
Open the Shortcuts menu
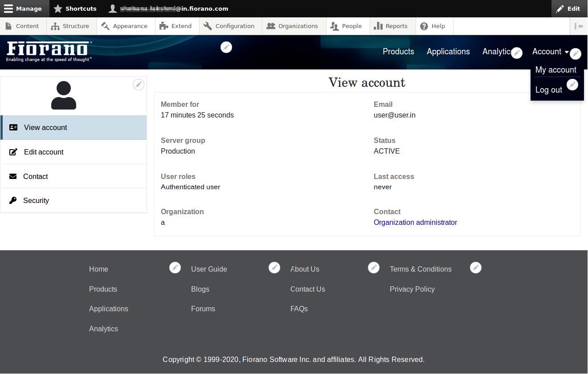75,8
